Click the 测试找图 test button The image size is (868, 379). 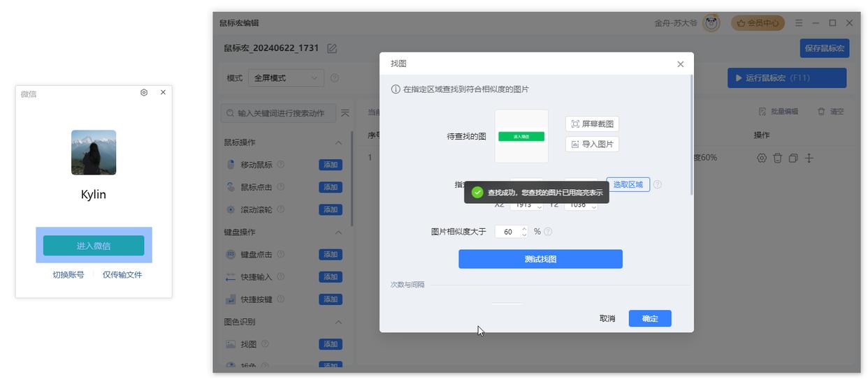[x=540, y=259]
